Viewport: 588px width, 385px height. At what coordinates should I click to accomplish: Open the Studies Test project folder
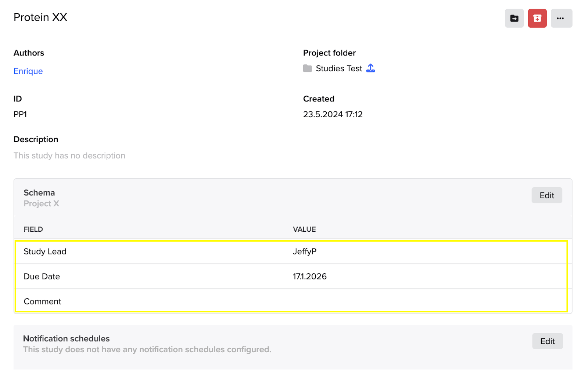pyautogui.click(x=339, y=69)
